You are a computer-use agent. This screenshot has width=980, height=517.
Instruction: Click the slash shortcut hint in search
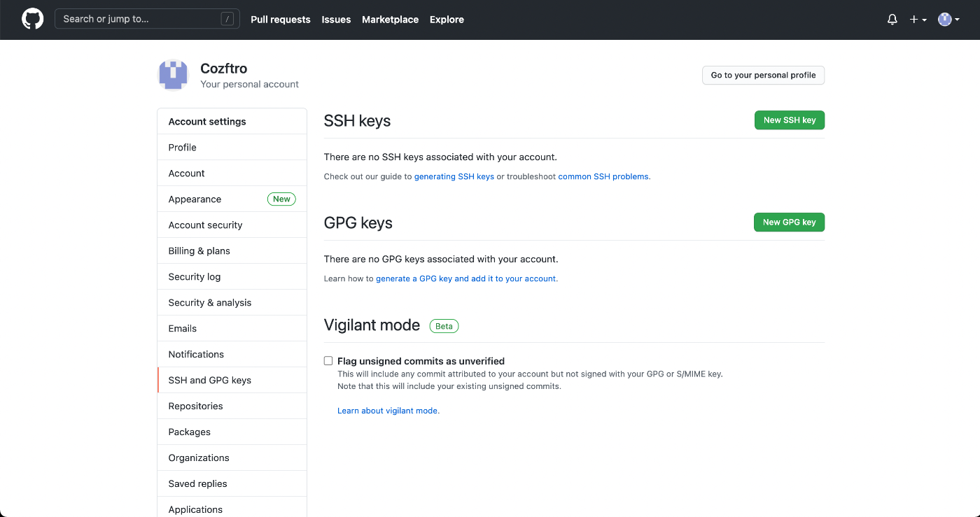(227, 19)
